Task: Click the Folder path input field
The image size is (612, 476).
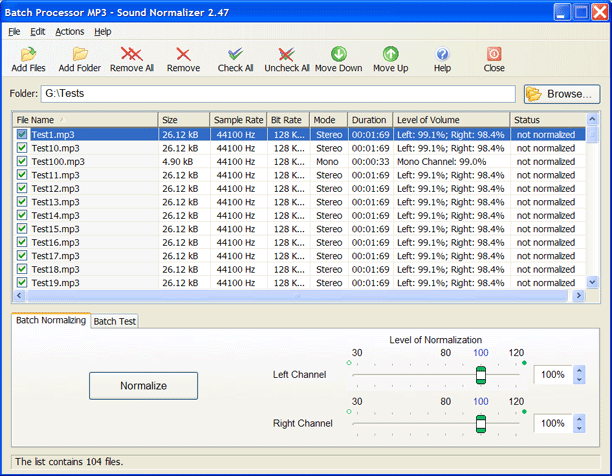Action: pos(278,94)
